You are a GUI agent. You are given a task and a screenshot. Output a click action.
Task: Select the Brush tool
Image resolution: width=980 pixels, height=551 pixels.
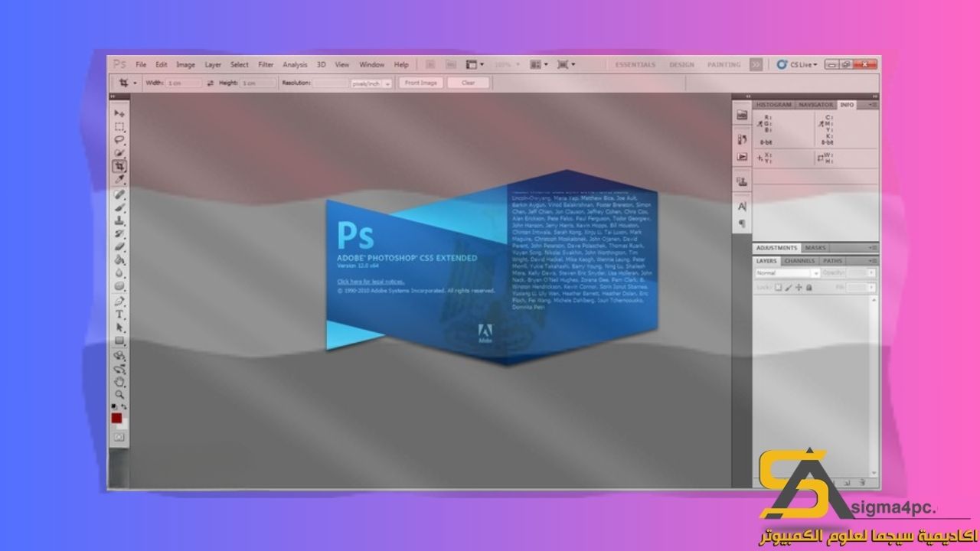click(x=120, y=207)
